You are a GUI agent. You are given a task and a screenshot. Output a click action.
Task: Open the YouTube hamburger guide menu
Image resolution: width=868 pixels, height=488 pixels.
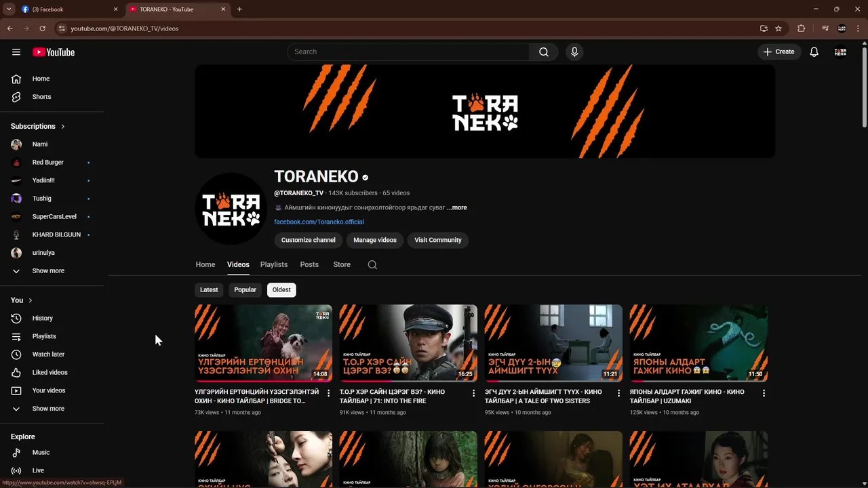tap(16, 52)
